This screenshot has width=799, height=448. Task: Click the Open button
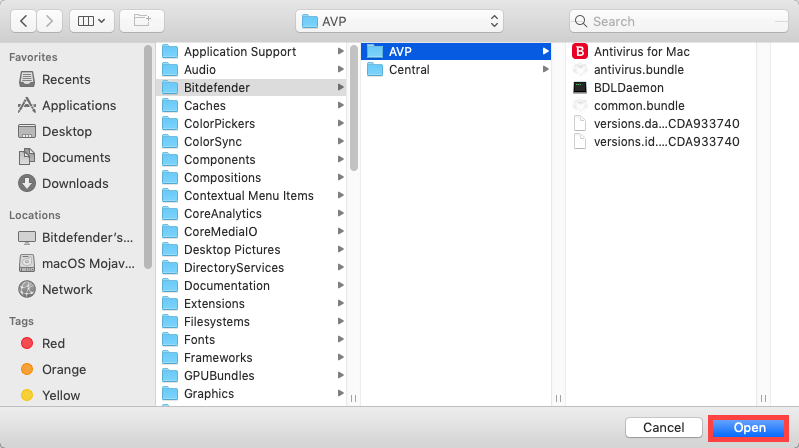[749, 428]
